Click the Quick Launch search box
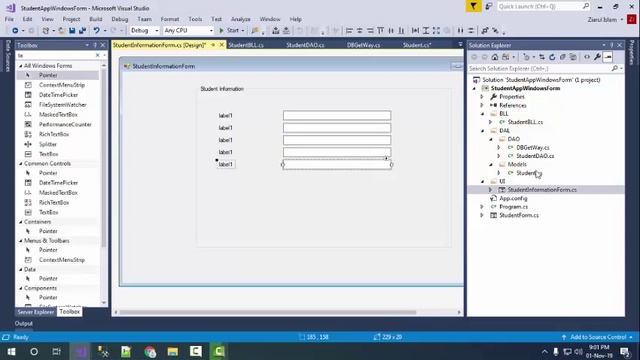 point(543,6)
